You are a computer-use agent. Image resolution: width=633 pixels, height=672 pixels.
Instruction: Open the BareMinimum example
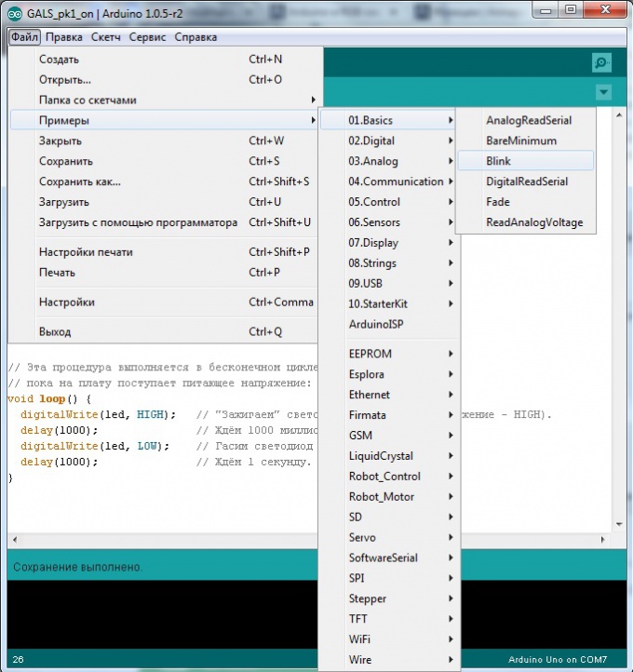526,141
